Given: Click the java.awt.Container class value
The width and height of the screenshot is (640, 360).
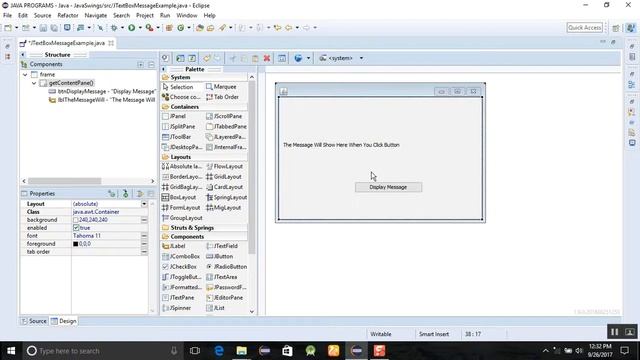Looking at the screenshot, I should click(x=96, y=212).
